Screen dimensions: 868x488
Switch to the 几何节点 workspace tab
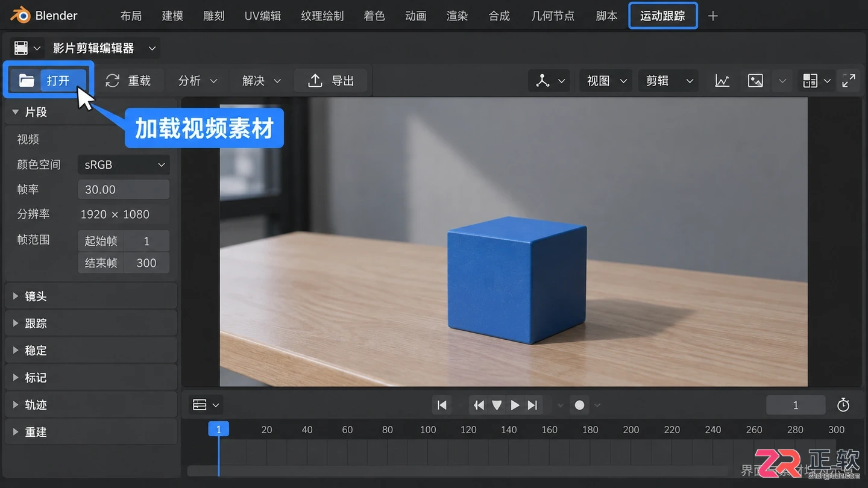tap(553, 16)
